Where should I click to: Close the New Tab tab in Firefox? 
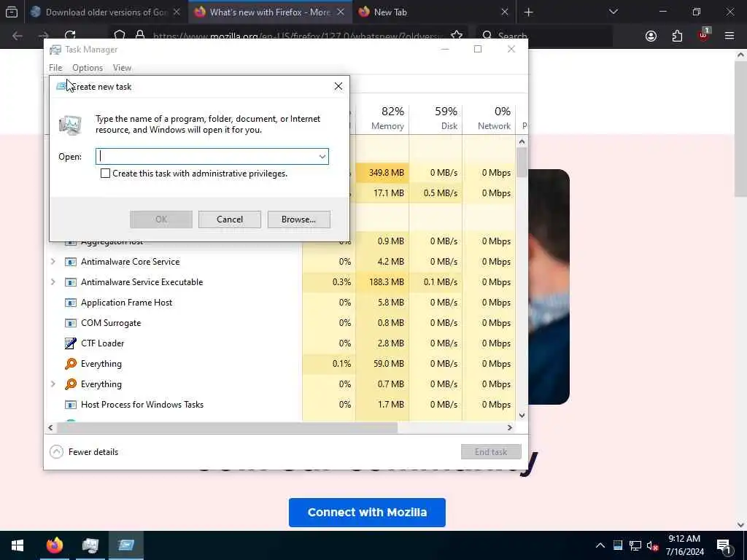pyautogui.click(x=505, y=12)
